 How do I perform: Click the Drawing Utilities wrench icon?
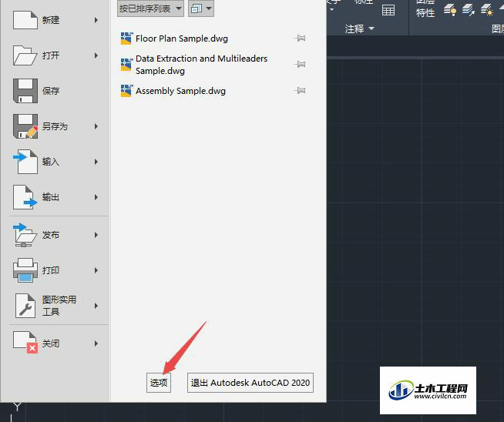(x=25, y=306)
